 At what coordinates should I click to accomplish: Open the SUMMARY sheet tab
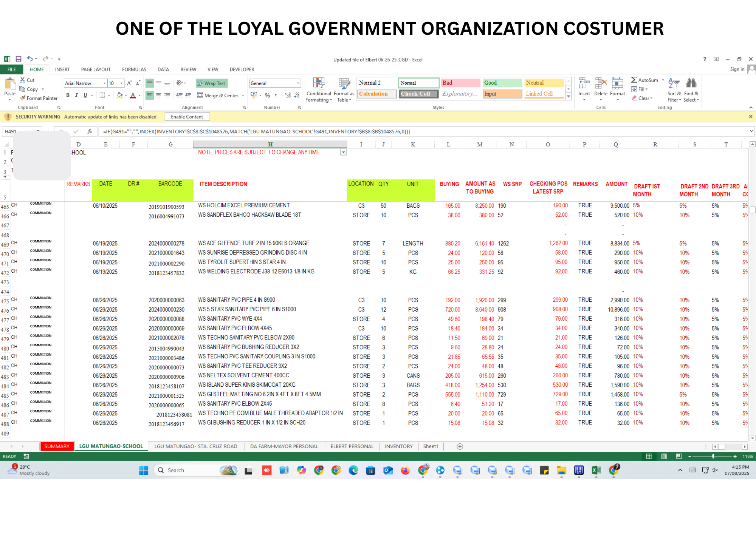[57, 446]
